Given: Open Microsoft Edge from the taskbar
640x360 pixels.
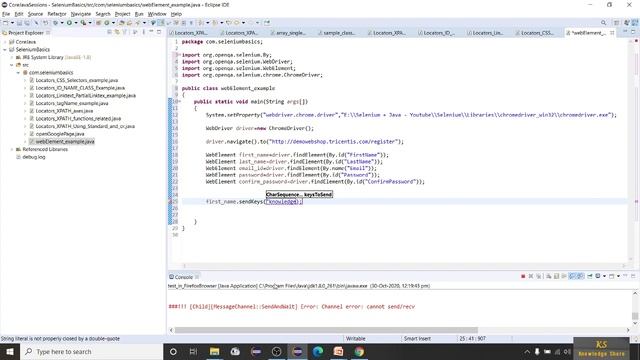Looking at the screenshot, I should tap(318, 351).
